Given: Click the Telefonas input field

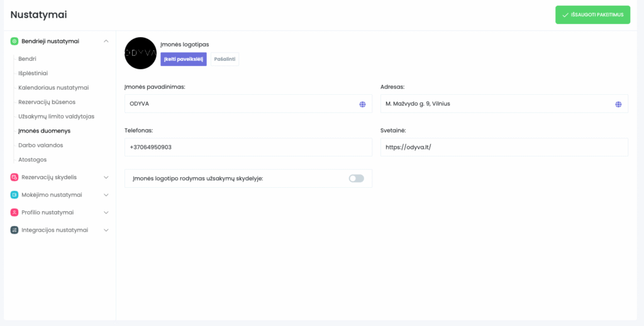Looking at the screenshot, I should click(248, 148).
